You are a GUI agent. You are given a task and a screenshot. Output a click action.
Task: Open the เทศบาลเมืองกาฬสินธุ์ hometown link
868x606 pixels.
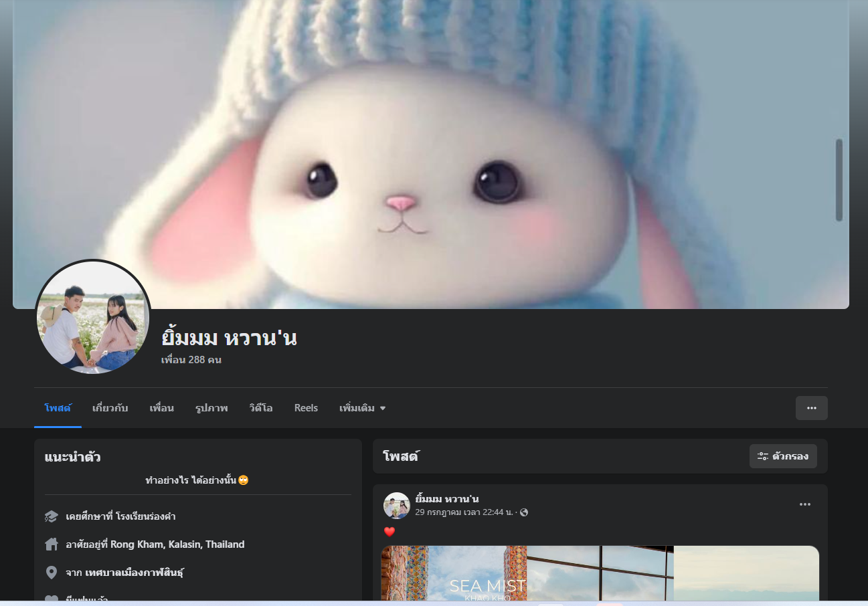(135, 573)
